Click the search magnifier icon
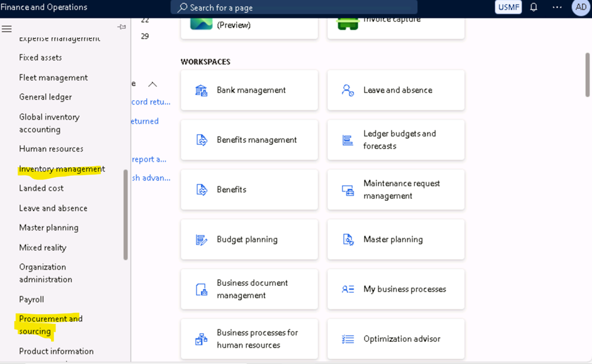592x364 pixels. pos(183,8)
